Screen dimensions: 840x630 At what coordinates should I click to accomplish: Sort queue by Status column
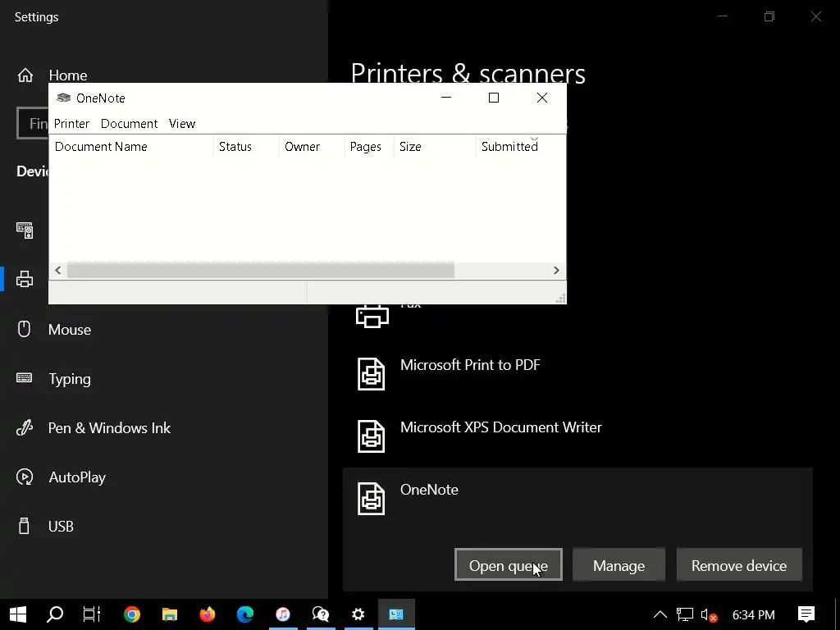[x=246, y=147]
